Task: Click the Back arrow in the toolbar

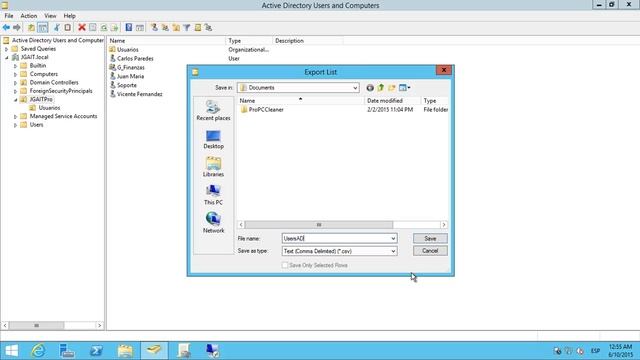Action: tap(6, 27)
